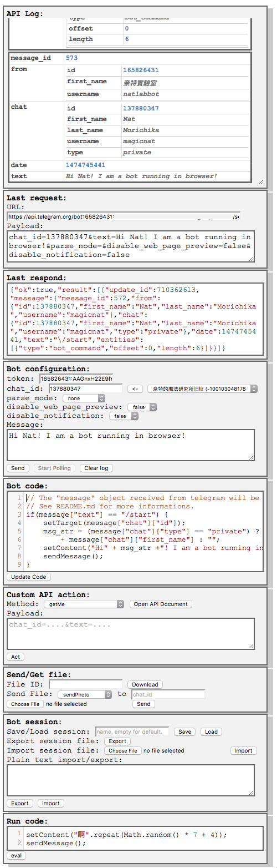Click the Plain text import/export area
This screenshot has width=277, height=868.
pos(131,780)
